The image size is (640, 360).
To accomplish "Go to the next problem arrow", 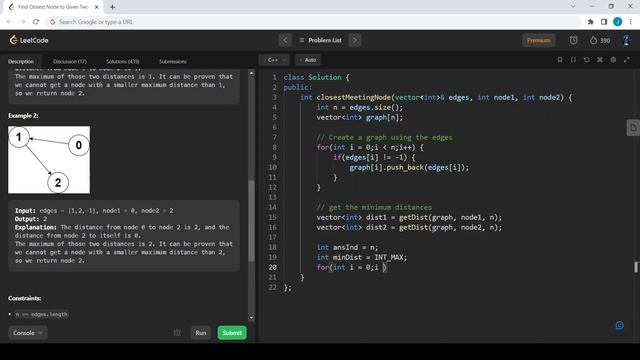I will [x=355, y=40].
